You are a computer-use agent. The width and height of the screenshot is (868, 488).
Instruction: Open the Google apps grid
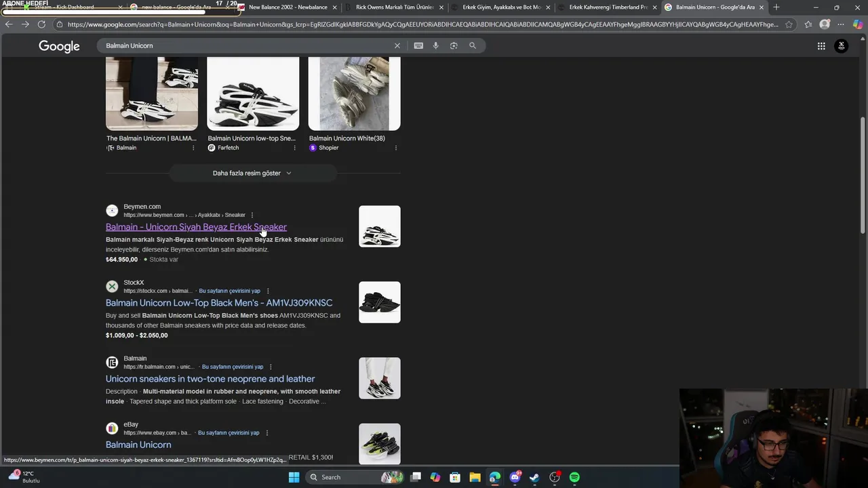pyautogui.click(x=821, y=46)
